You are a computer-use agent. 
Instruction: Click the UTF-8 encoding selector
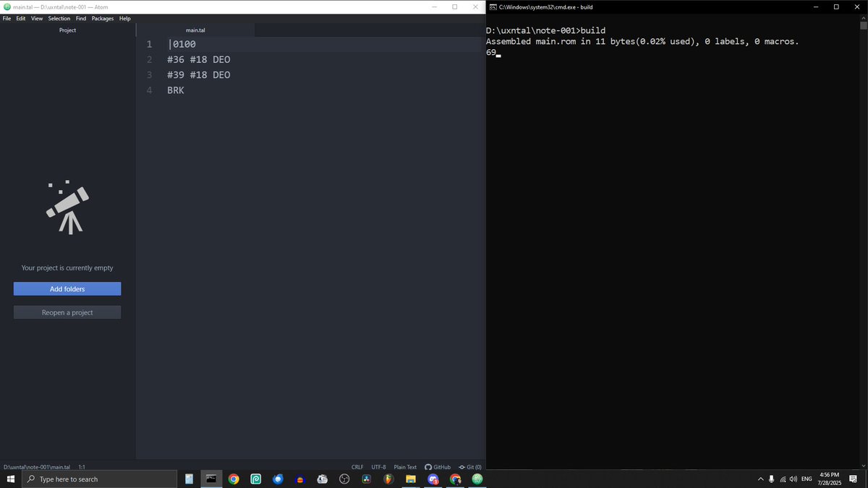click(379, 467)
